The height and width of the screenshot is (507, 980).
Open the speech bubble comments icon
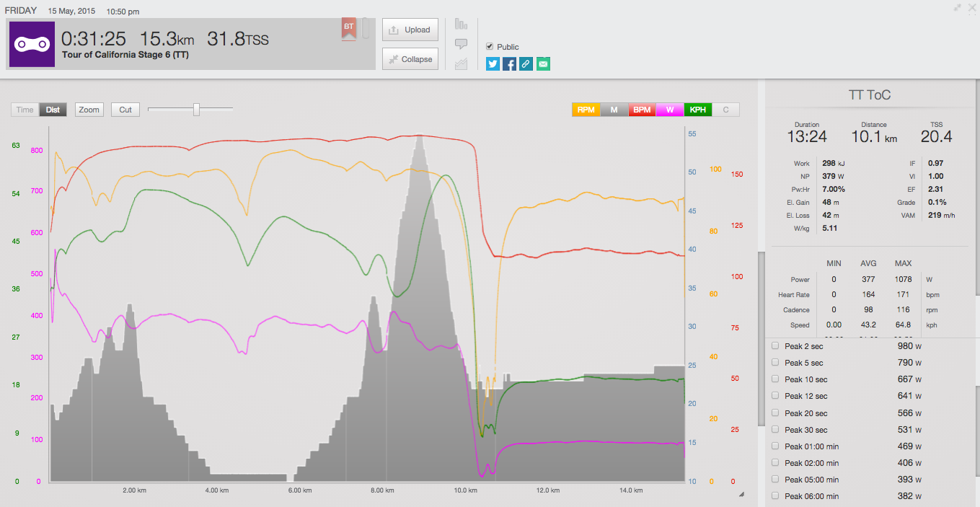461,44
